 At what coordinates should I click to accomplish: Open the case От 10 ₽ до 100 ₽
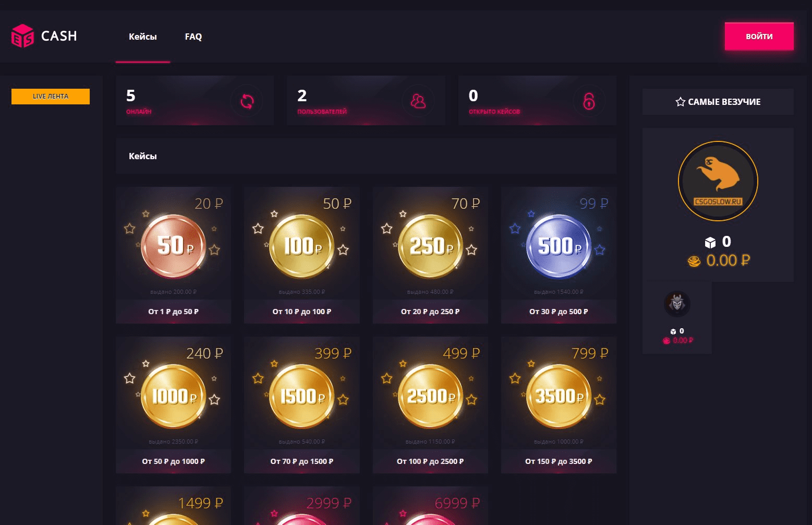[x=301, y=312]
